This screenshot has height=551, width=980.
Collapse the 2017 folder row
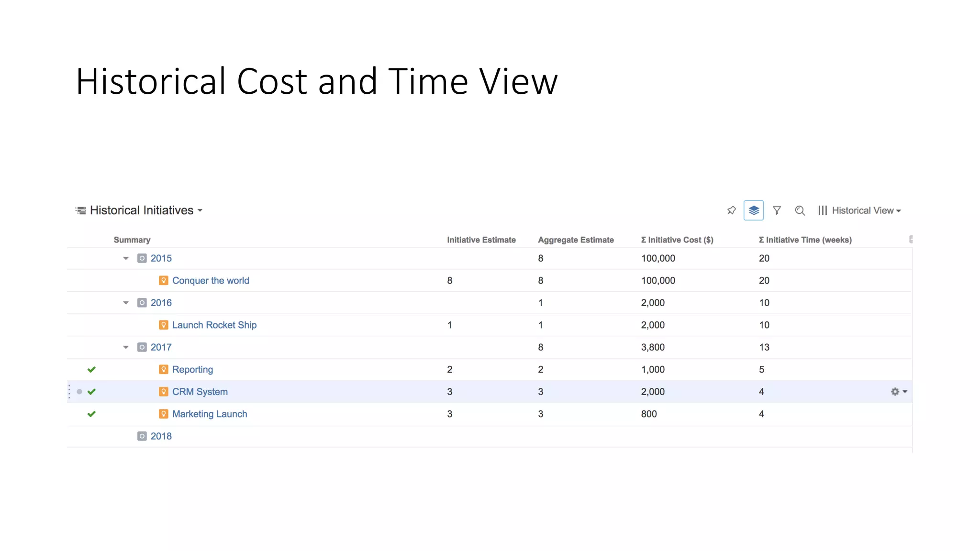[126, 347]
